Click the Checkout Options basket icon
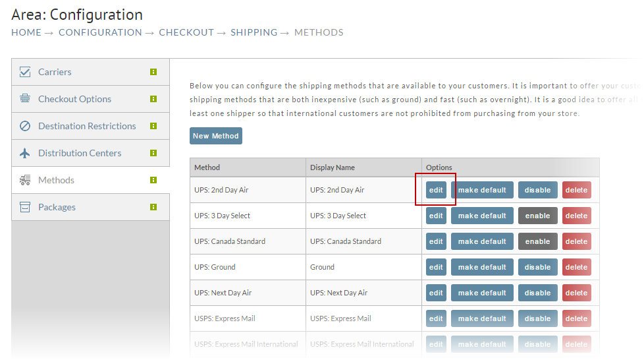This screenshot has height=360, width=644. (x=25, y=99)
